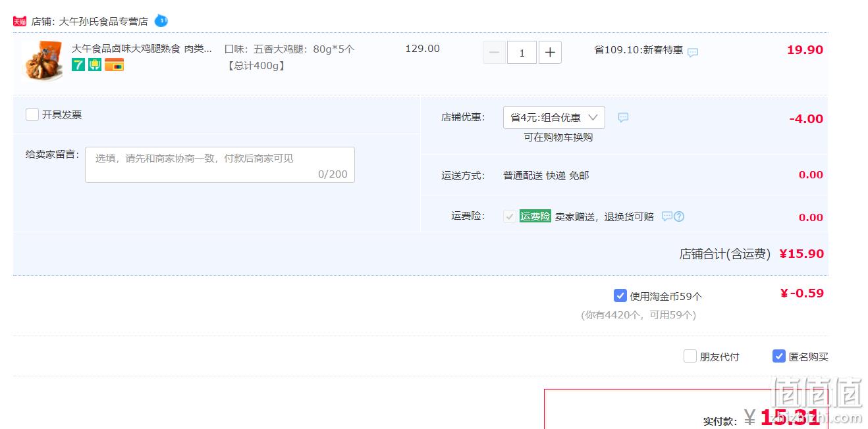Click the green 运费险 tag
The image size is (868, 429).
click(535, 216)
